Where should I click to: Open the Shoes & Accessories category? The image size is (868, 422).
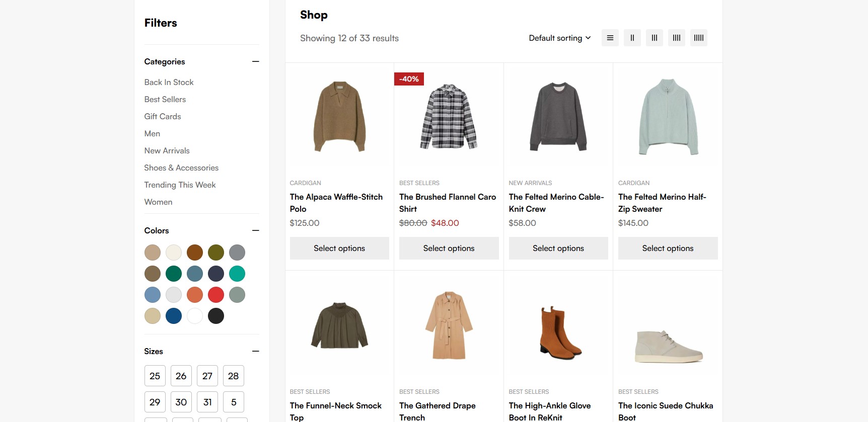click(181, 167)
